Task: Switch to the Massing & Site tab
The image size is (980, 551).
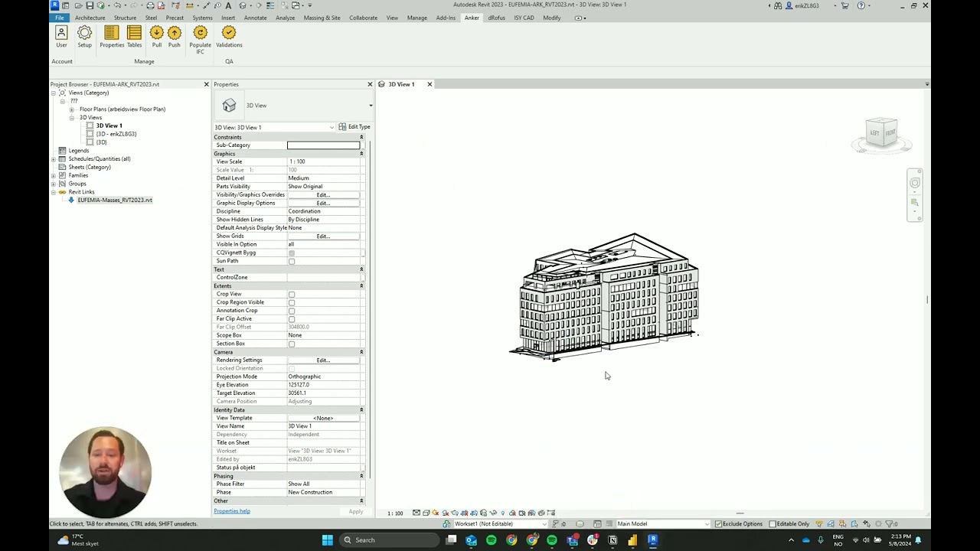Action: click(x=322, y=18)
